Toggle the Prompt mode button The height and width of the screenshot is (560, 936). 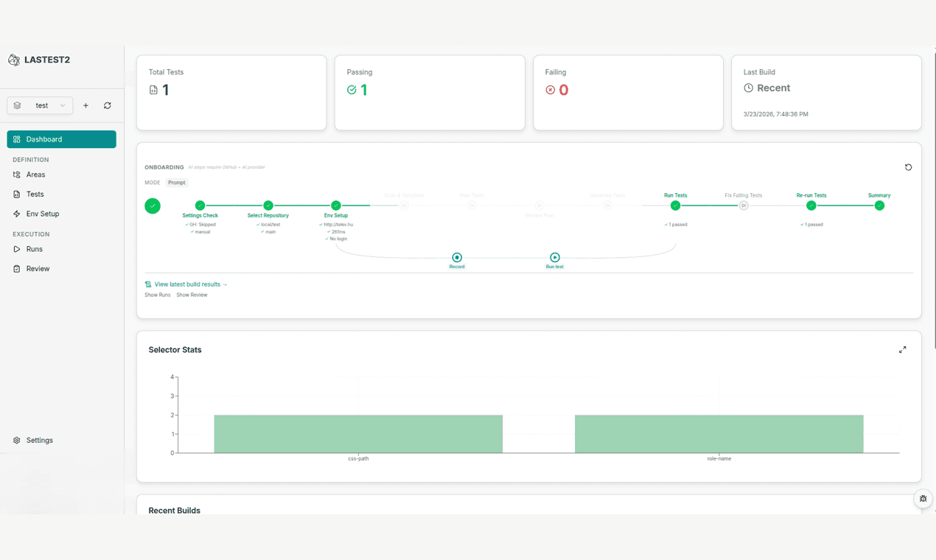click(177, 183)
